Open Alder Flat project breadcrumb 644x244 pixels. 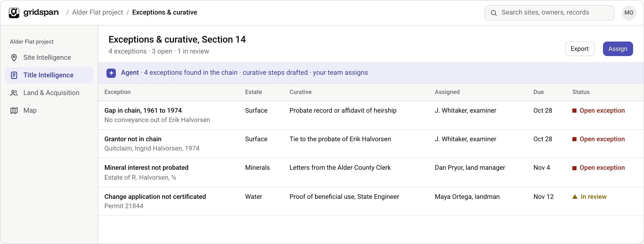click(98, 12)
